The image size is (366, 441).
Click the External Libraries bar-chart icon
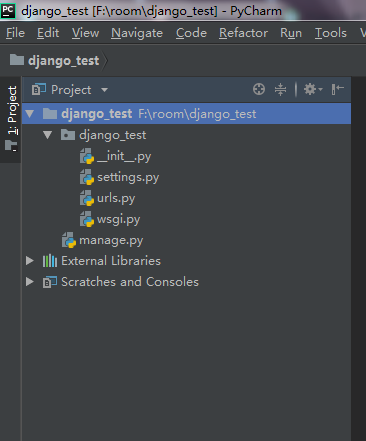pyautogui.click(x=50, y=261)
